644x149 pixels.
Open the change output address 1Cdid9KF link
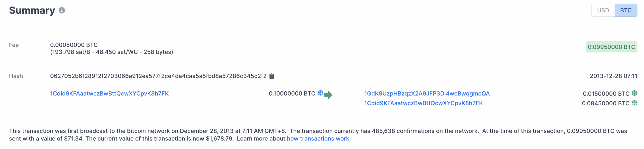coord(423,103)
